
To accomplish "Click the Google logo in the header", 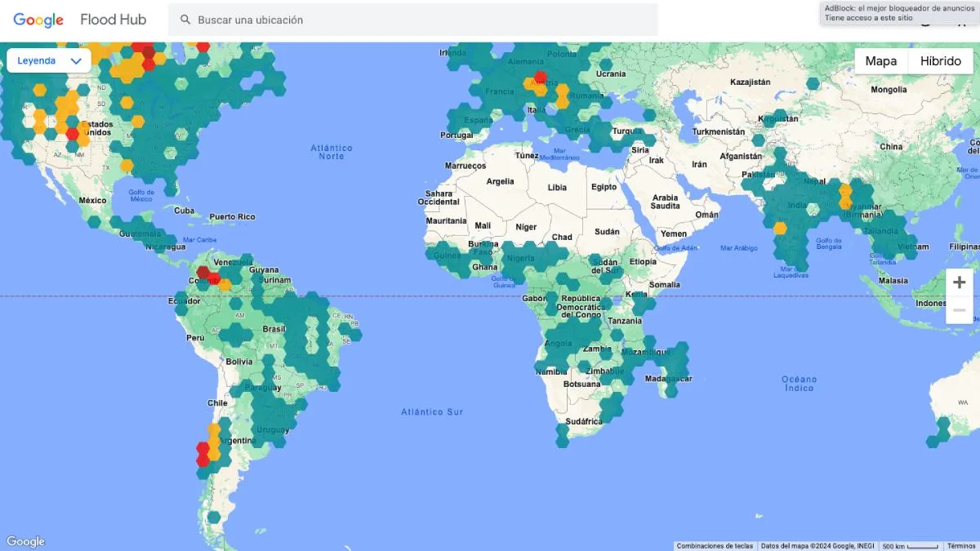I will [x=38, y=20].
